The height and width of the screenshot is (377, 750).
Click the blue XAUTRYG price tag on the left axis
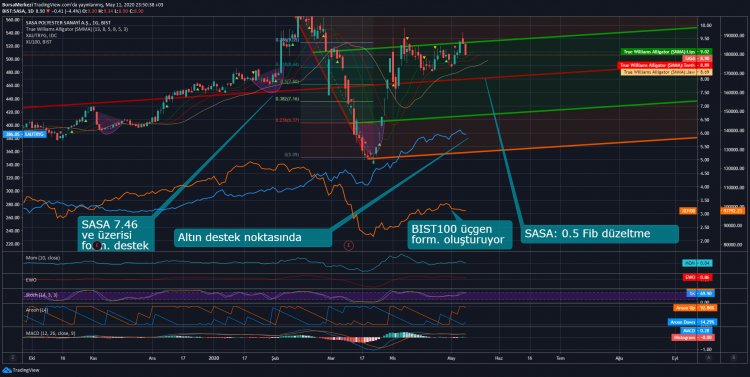pos(24,134)
